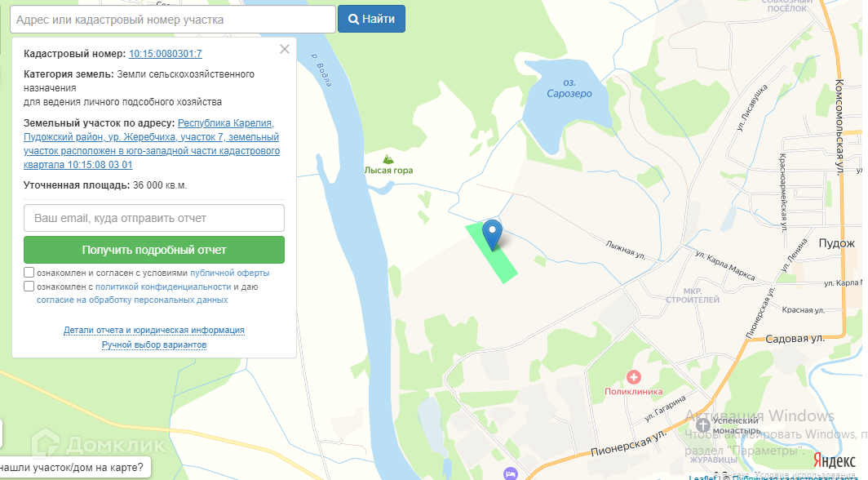Open the публичной оферты link

tap(229, 273)
